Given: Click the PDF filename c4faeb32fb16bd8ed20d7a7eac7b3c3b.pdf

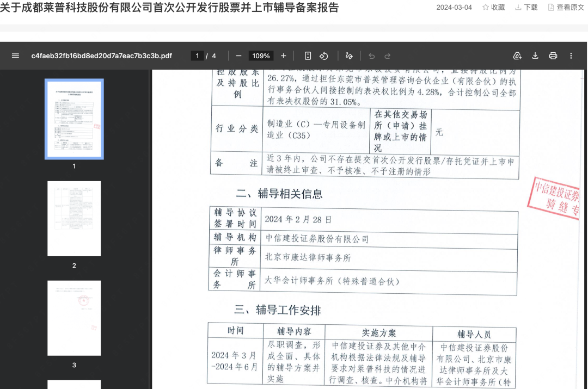Looking at the screenshot, I should (x=102, y=56).
